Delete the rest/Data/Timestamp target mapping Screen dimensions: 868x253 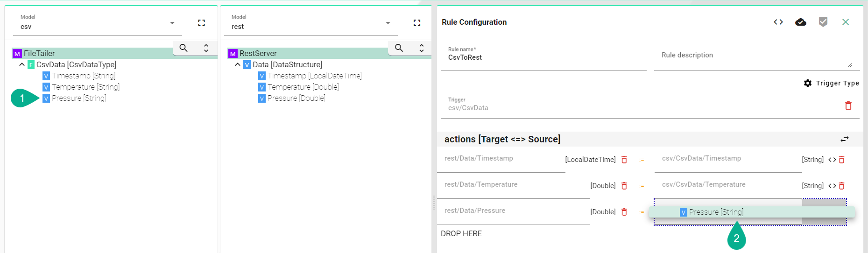click(x=624, y=160)
